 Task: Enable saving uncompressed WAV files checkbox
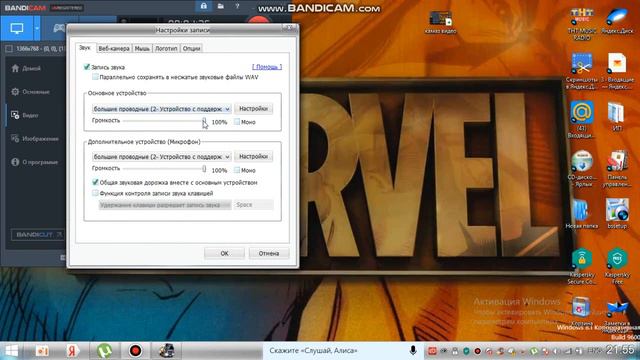(x=95, y=77)
